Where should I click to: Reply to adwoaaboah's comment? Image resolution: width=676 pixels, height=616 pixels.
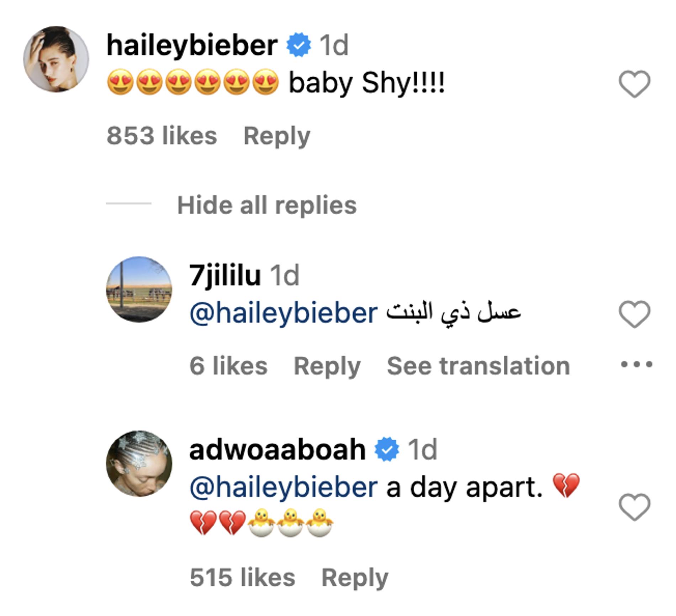pos(354,577)
